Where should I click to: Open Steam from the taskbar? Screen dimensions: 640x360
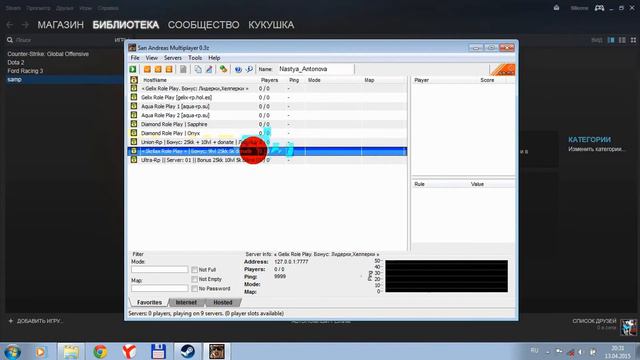(x=187, y=351)
